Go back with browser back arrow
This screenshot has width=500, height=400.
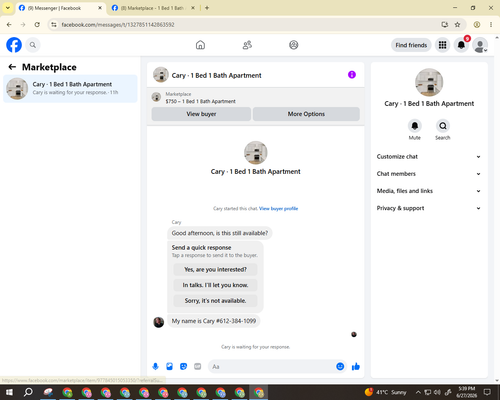click(9, 25)
